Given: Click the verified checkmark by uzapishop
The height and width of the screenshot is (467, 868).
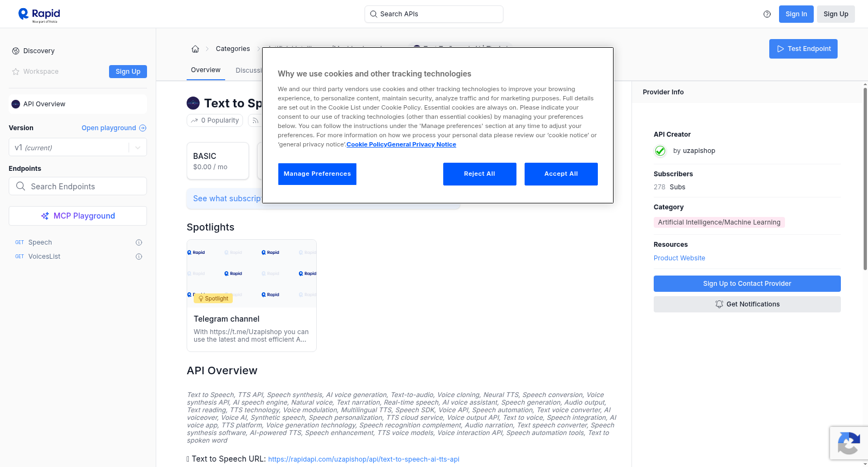Looking at the screenshot, I should coord(660,151).
